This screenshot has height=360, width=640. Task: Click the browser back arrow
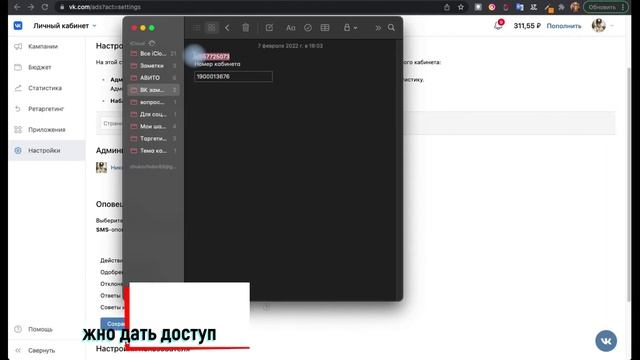(17, 7)
